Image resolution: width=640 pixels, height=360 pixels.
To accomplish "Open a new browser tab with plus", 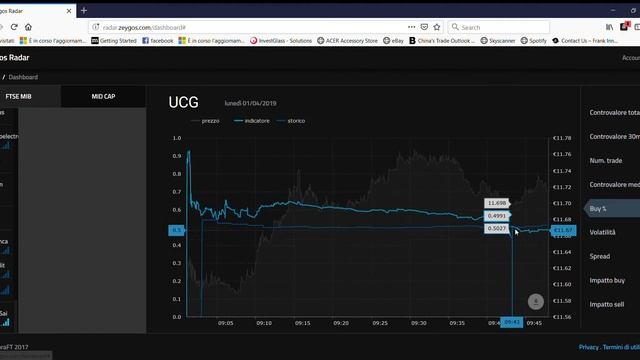I will pos(84,11).
